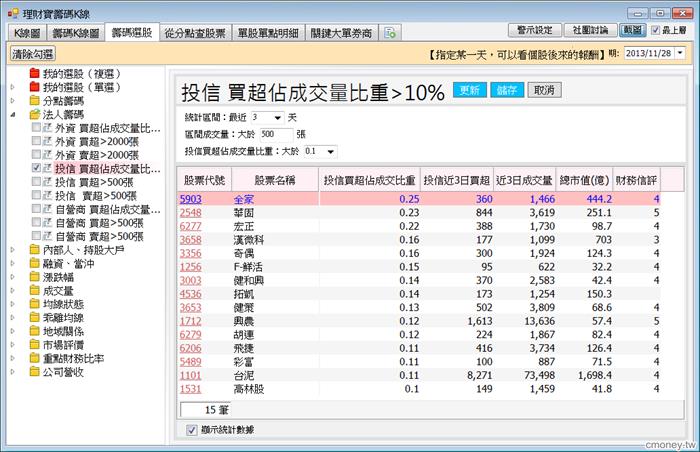This screenshot has width=700, height=452.
Task: Click the 分點籌碼 folder icon
Action: 34,100
